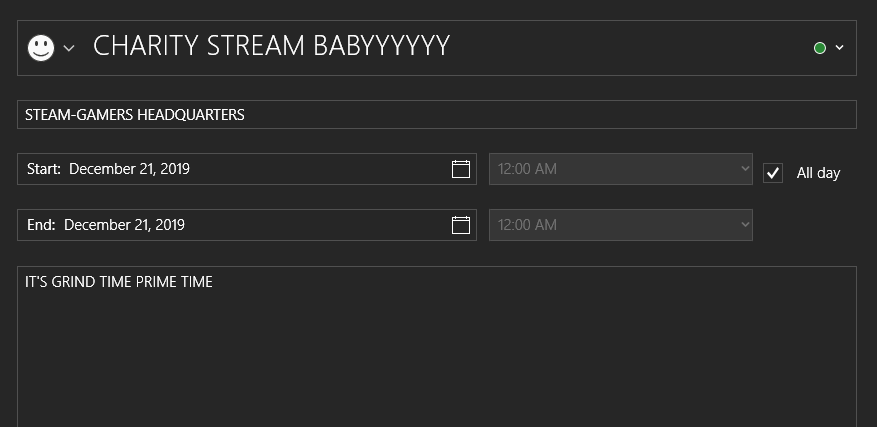Open the Start time 12:00 AM dropdown
This screenshot has height=427, width=877.
(x=621, y=169)
